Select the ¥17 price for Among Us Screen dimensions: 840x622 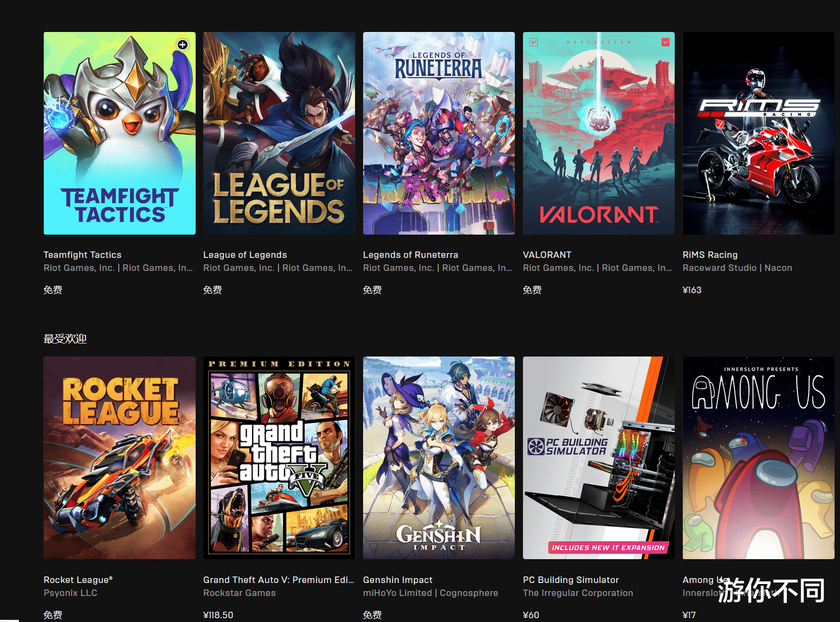pyautogui.click(x=689, y=615)
